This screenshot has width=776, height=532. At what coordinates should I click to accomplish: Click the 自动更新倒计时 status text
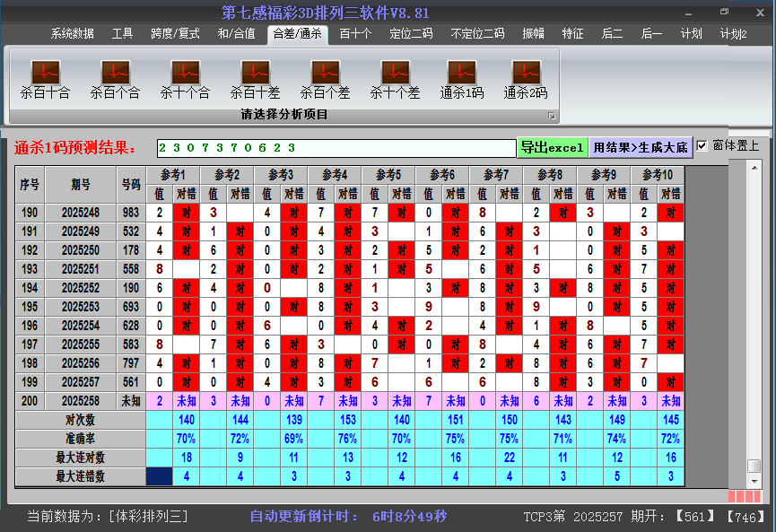[304, 517]
